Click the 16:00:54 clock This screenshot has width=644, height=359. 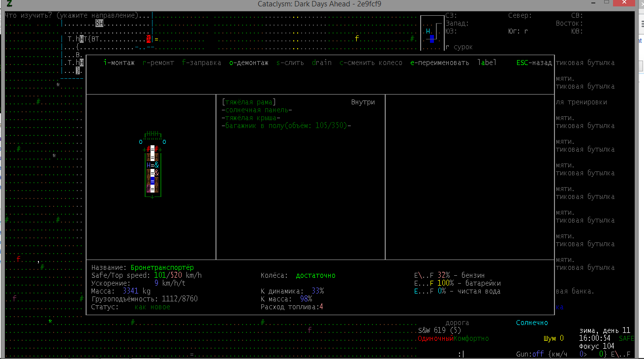[x=595, y=339]
